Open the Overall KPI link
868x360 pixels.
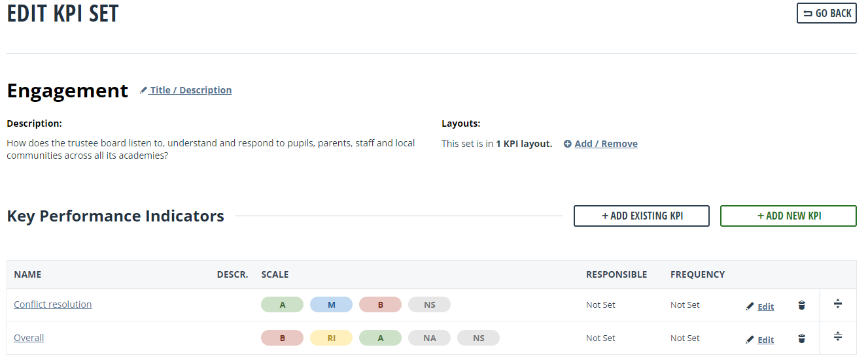(29, 338)
